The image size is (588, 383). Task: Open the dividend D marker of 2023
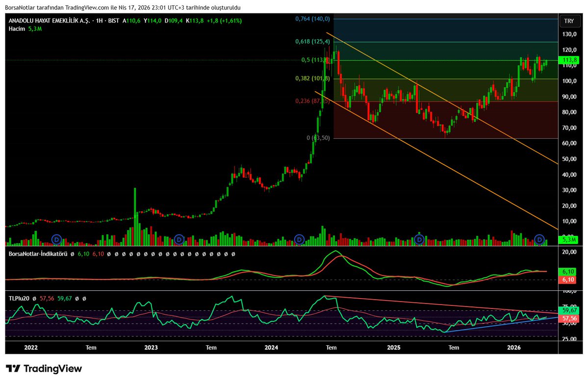(179, 239)
